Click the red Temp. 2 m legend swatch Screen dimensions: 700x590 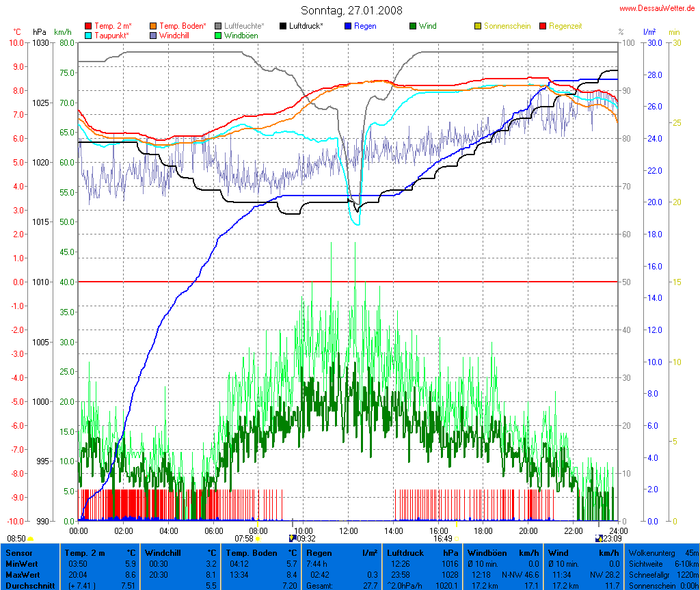tap(88, 26)
